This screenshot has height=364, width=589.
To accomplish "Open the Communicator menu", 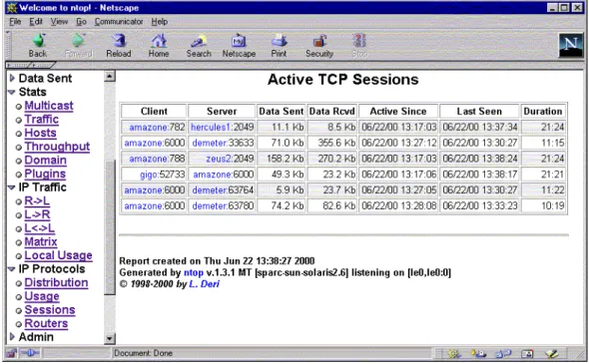I will click(119, 22).
